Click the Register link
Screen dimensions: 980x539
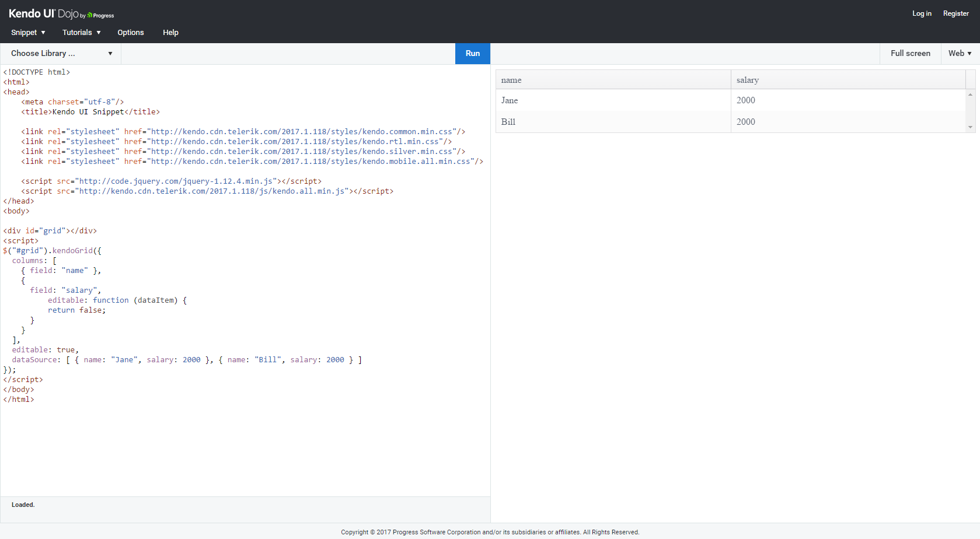coord(955,13)
